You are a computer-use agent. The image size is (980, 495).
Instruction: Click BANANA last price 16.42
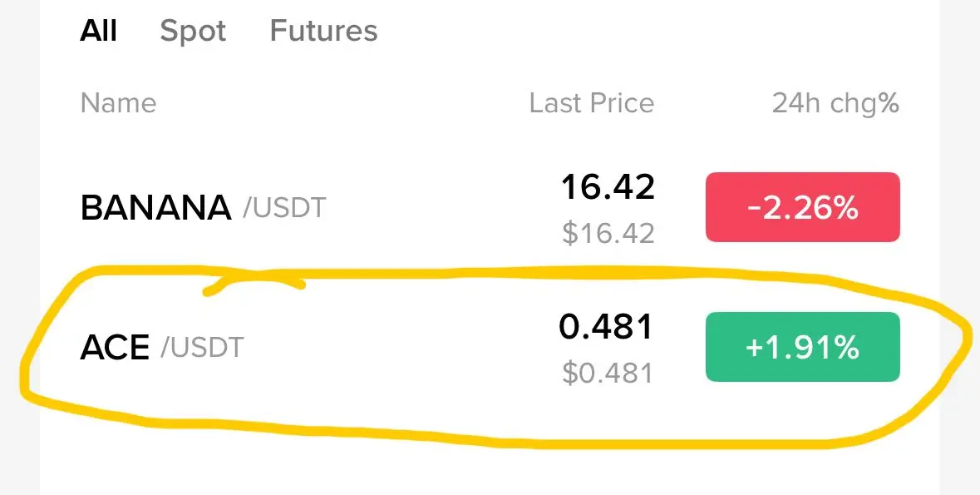(x=608, y=187)
